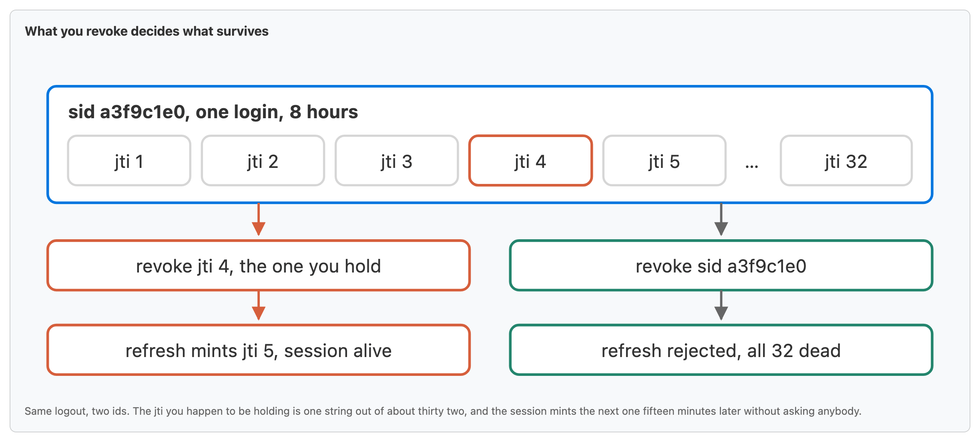Select the jti 2 token box
Image resolution: width=980 pixels, height=442 pixels.
[263, 161]
